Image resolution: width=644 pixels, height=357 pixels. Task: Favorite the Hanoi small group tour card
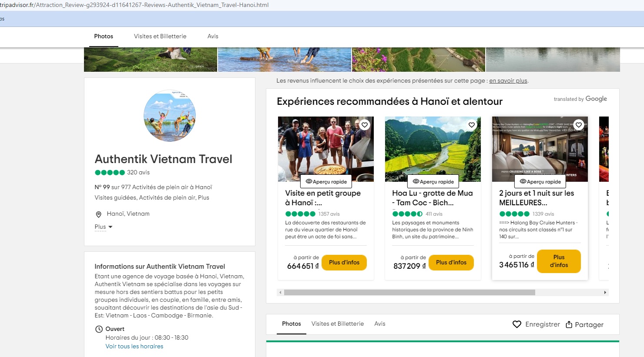point(365,125)
